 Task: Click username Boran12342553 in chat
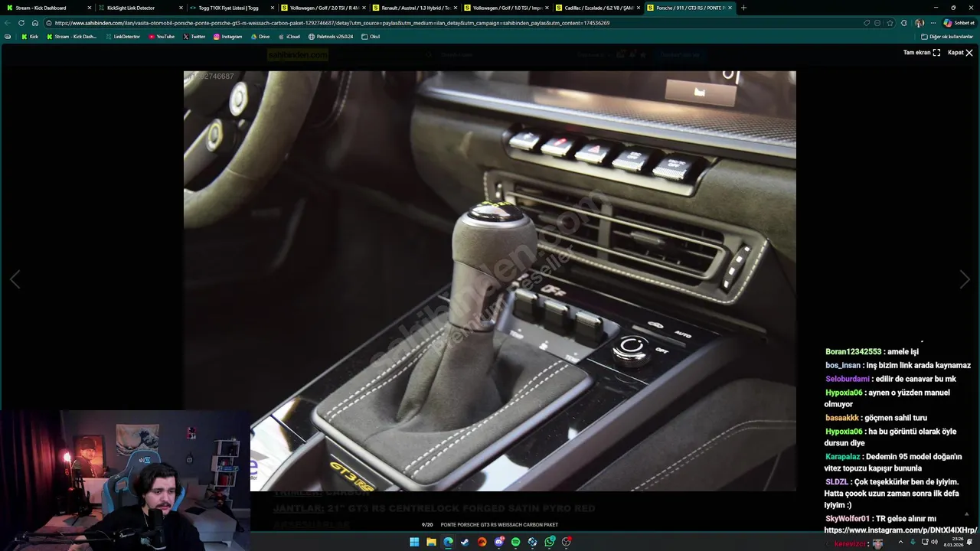853,352
